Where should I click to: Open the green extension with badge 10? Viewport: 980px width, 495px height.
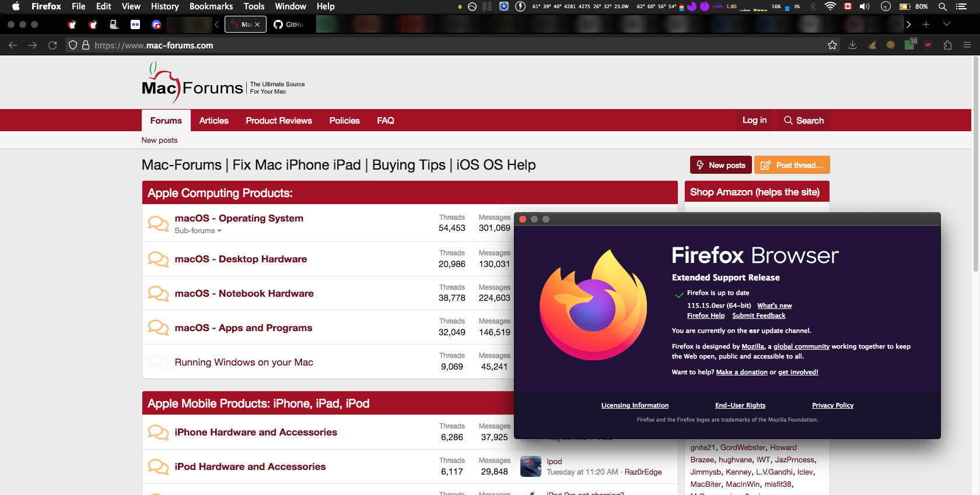pyautogui.click(x=911, y=44)
